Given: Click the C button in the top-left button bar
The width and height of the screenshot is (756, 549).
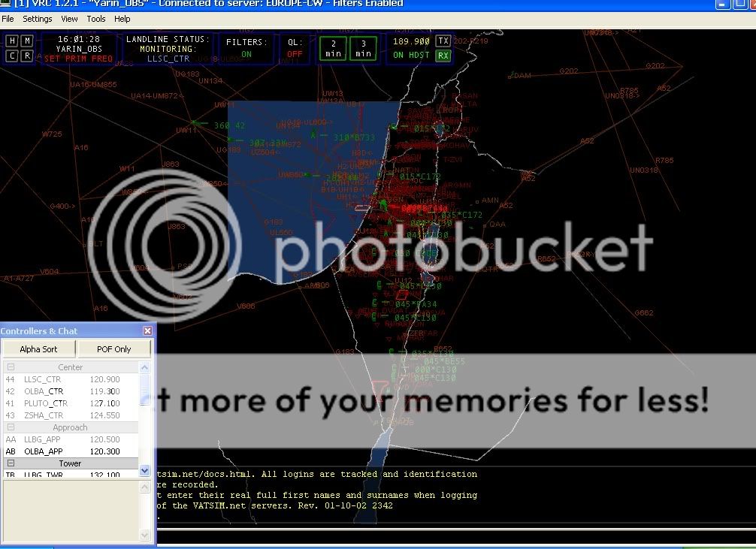Looking at the screenshot, I should point(12,56).
